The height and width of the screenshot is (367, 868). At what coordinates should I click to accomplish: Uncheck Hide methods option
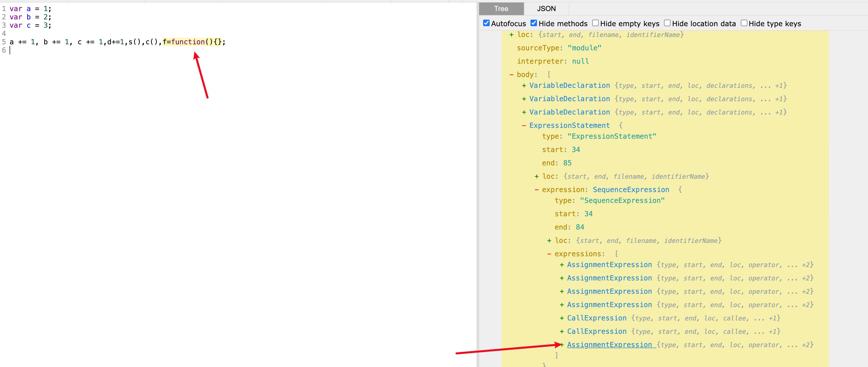tap(533, 23)
